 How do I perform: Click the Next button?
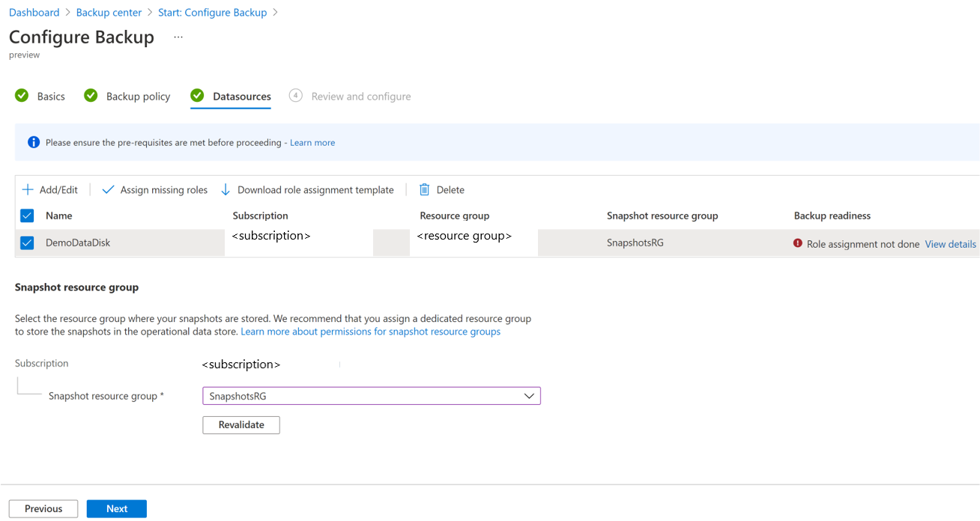coord(117,509)
